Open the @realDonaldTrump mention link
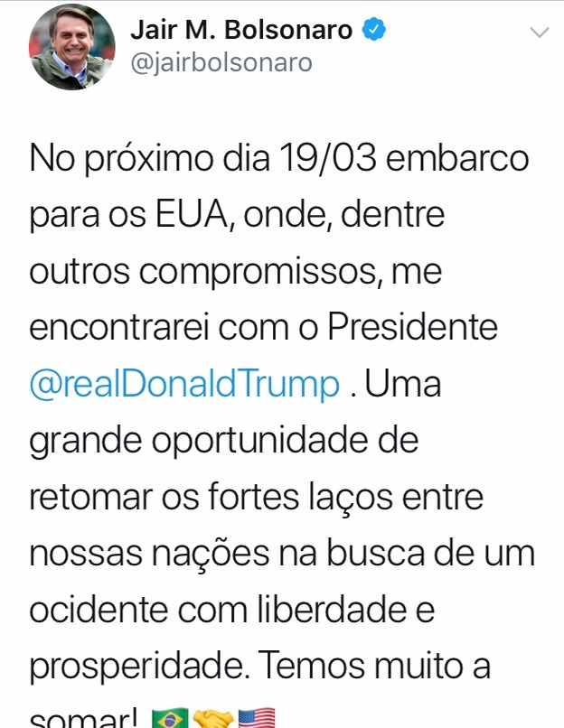Viewport: 564px width, 728px height. pos(184,385)
